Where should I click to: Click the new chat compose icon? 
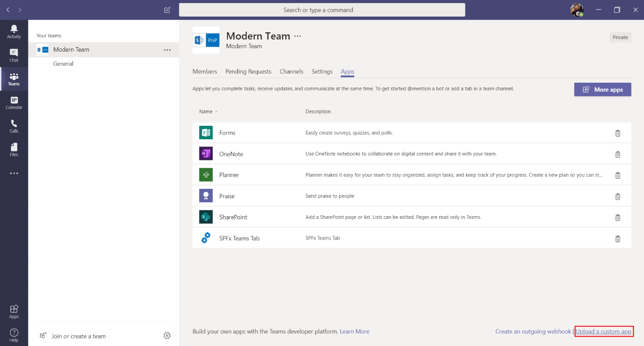pos(167,10)
